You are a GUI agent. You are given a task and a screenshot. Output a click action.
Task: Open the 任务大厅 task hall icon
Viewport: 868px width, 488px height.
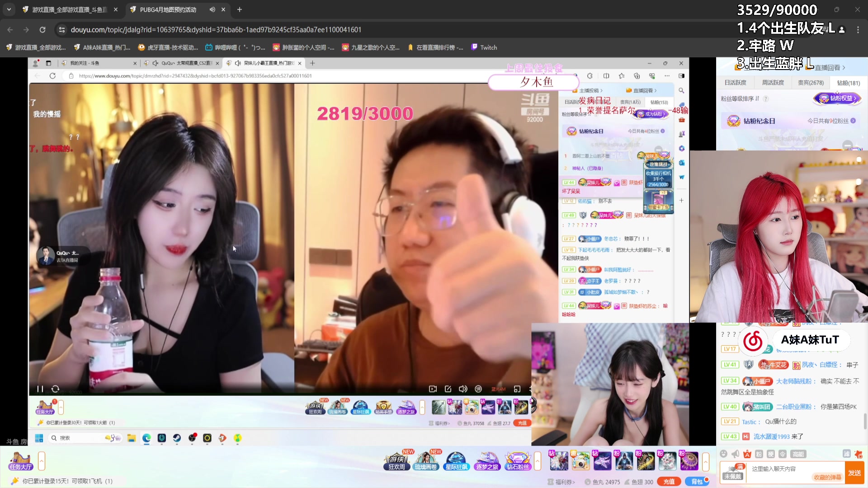pos(21,461)
